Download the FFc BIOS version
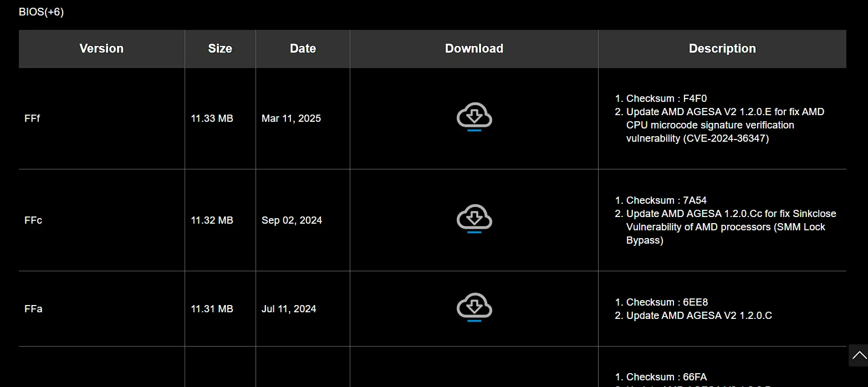868x387 pixels. tap(474, 219)
